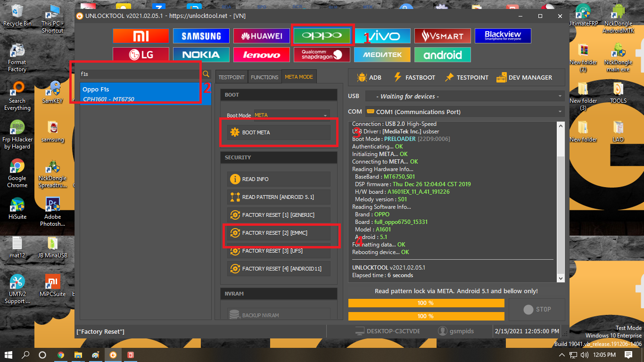Image resolution: width=644 pixels, height=362 pixels.
Task: Open HiSuite desktop shortcut
Action: tap(17, 208)
